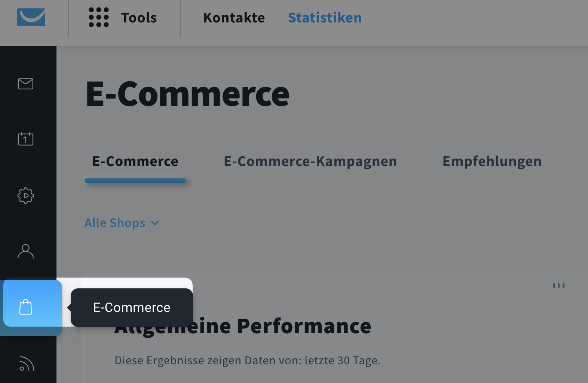Expand the Alle Shops dropdown
This screenshot has height=383, width=588.
tap(122, 223)
